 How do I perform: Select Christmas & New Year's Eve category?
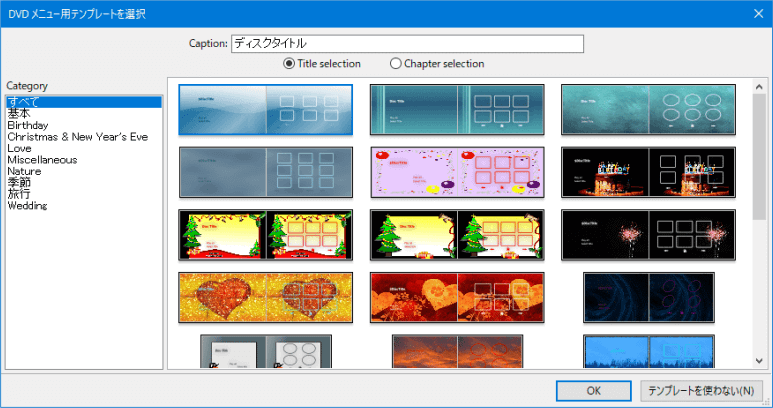click(x=77, y=137)
